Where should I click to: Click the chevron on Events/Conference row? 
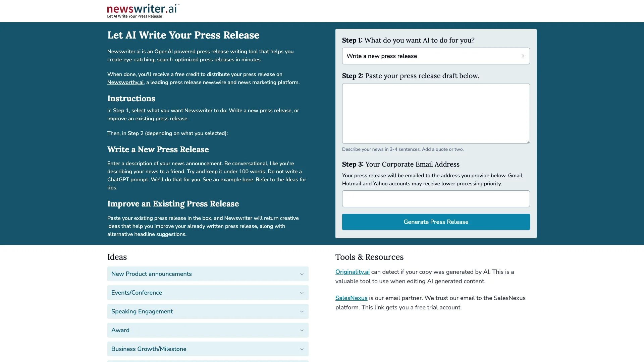tap(302, 293)
